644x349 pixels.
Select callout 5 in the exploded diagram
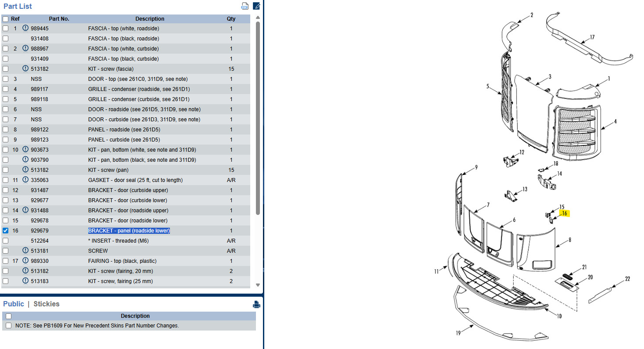488,87
